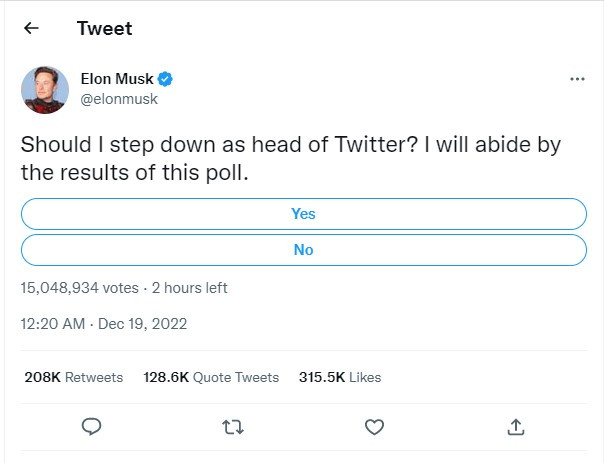Click the reply speech bubble icon

click(92, 427)
